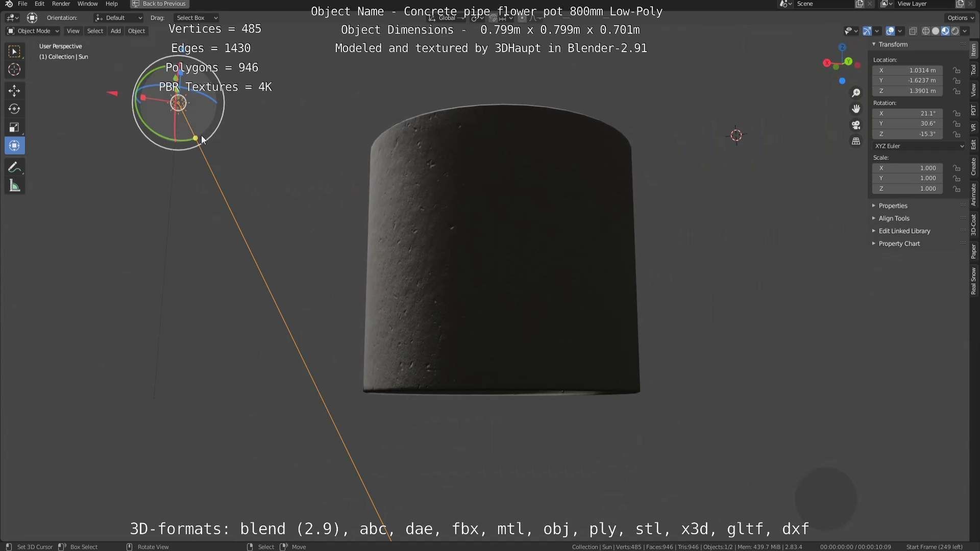Screen dimensions: 980x551
Task: Switch to wireframe shading
Action: point(926,31)
